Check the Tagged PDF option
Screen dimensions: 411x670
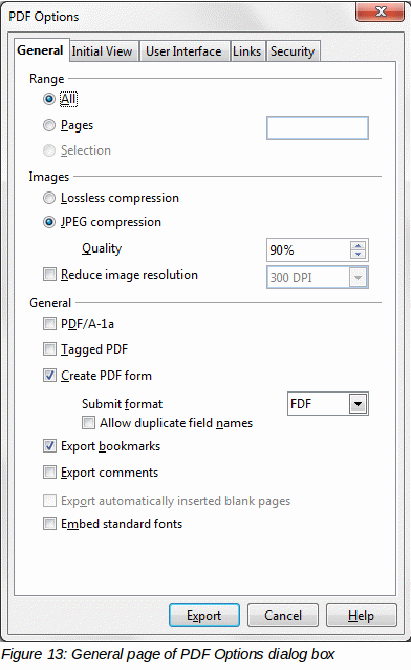(50, 349)
